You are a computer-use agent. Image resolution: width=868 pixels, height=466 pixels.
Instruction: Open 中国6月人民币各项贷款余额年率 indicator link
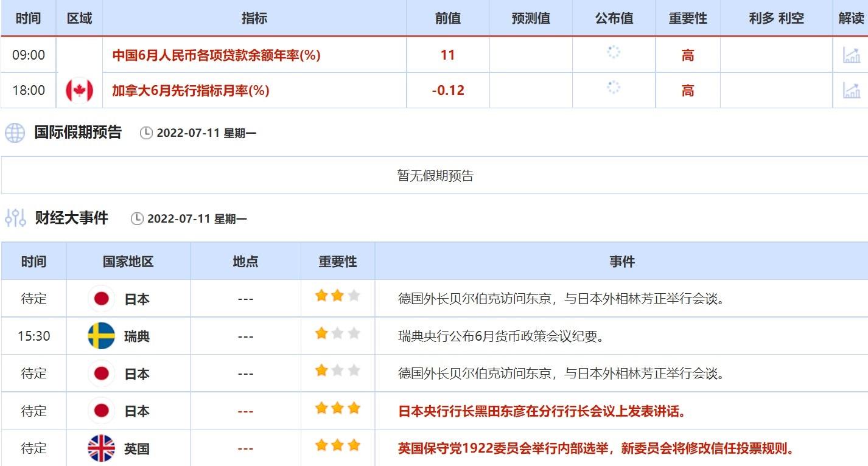coord(216,55)
